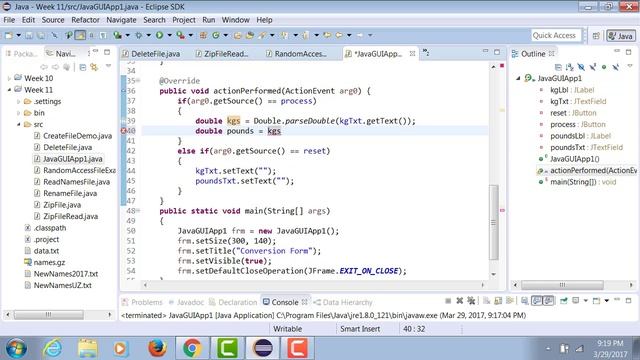Open Firefox from the Windows taskbar
Image resolution: width=640 pixels, height=360 pixels.
[x=157, y=348]
